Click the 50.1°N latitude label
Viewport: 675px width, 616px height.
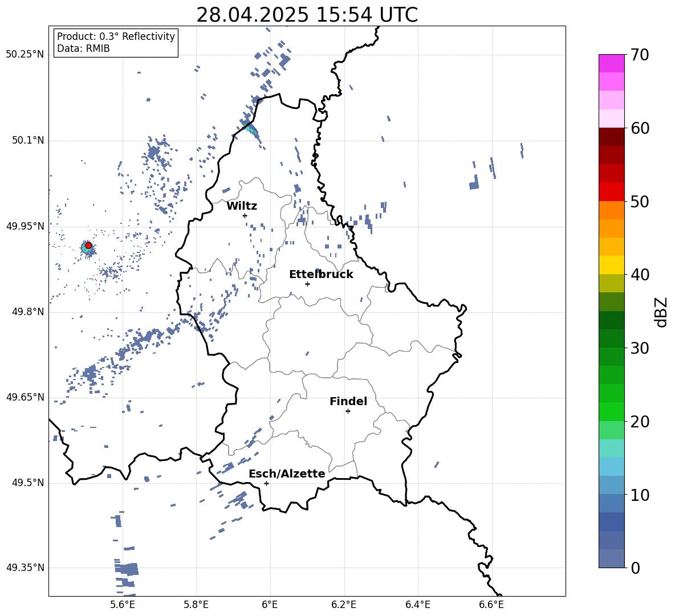pyautogui.click(x=28, y=141)
